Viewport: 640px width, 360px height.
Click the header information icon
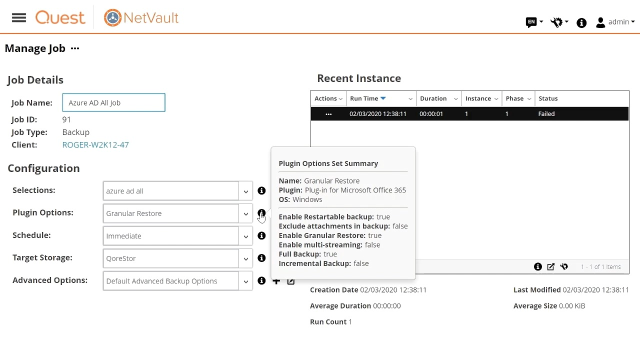[x=581, y=22]
